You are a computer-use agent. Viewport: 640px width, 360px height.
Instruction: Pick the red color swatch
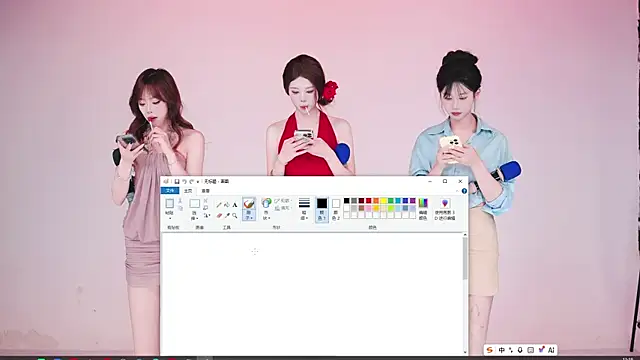[x=369, y=200]
